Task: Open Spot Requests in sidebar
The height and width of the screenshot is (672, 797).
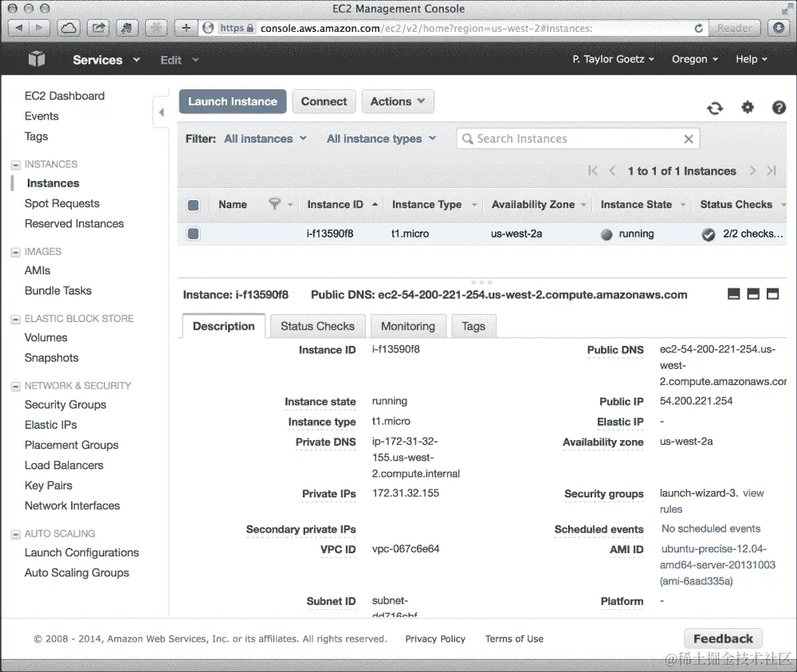Action: click(62, 203)
